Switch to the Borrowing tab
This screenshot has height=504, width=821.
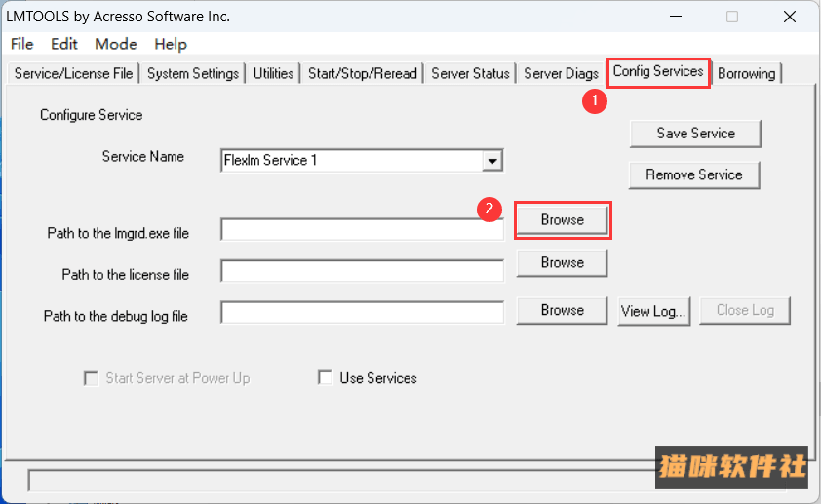click(x=746, y=73)
